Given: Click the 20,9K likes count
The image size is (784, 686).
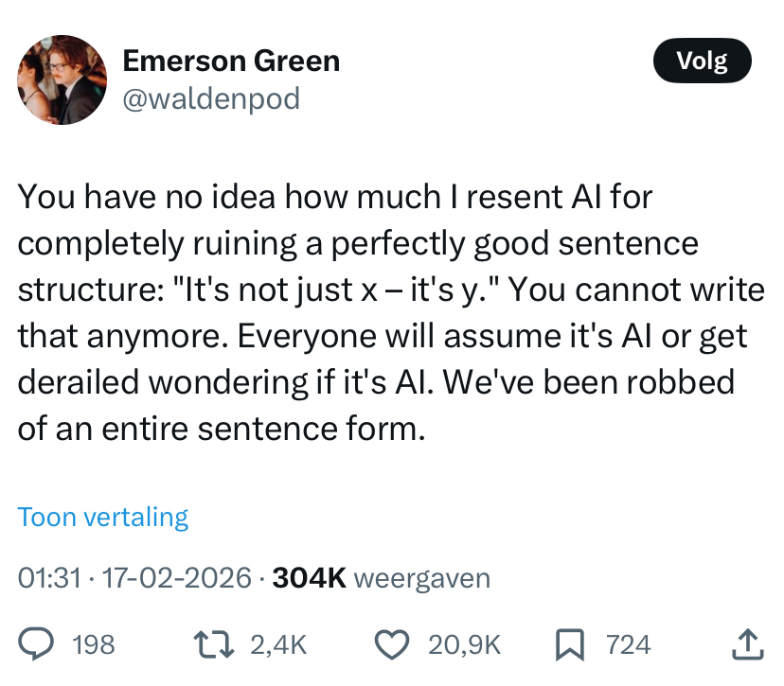Looking at the screenshot, I should pyautogui.click(x=464, y=645).
